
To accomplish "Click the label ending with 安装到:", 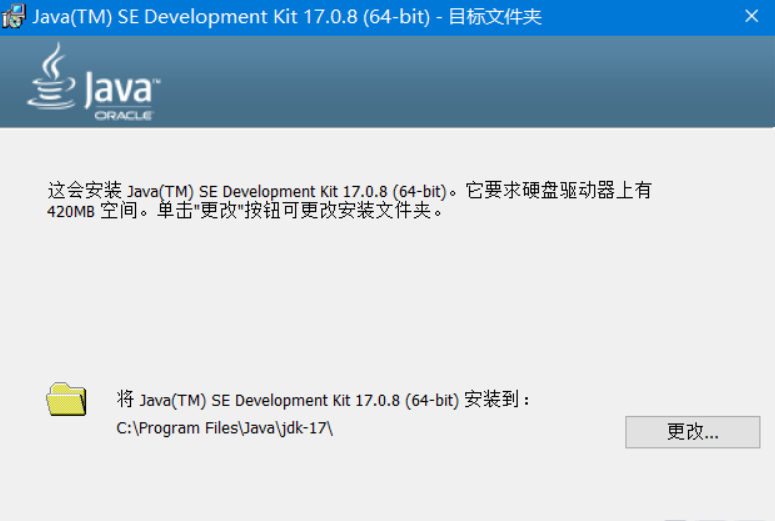I will point(323,399).
